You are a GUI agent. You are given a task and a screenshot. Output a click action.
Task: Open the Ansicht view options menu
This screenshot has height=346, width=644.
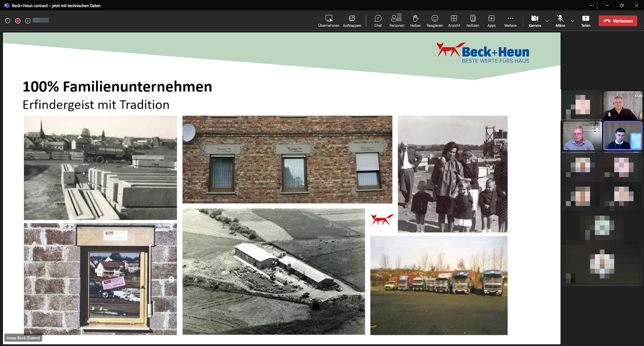(454, 21)
